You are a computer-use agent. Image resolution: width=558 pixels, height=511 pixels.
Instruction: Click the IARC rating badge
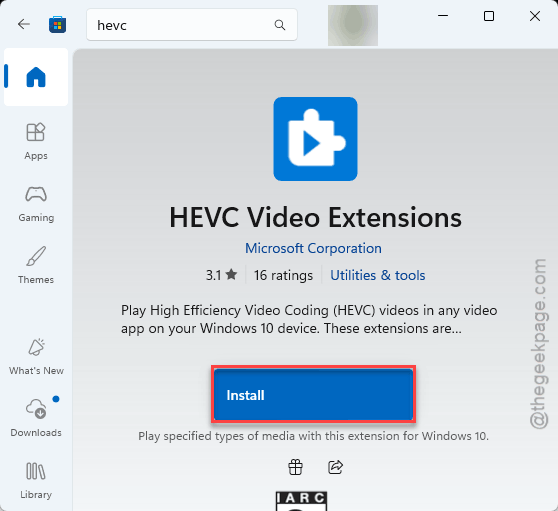(x=301, y=501)
